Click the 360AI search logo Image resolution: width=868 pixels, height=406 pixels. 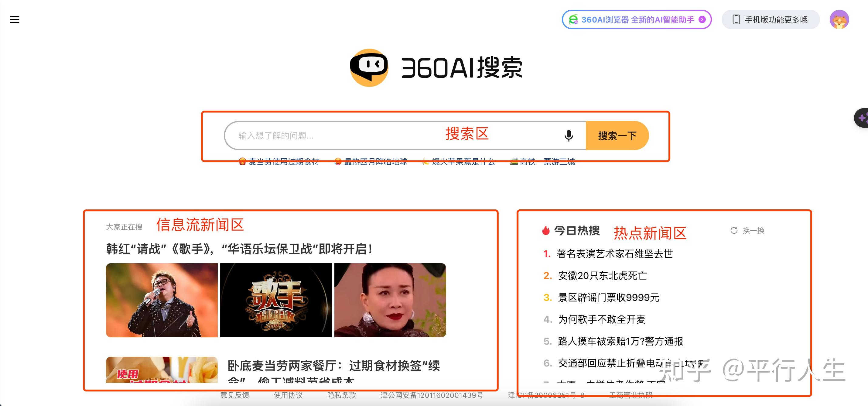[436, 68]
